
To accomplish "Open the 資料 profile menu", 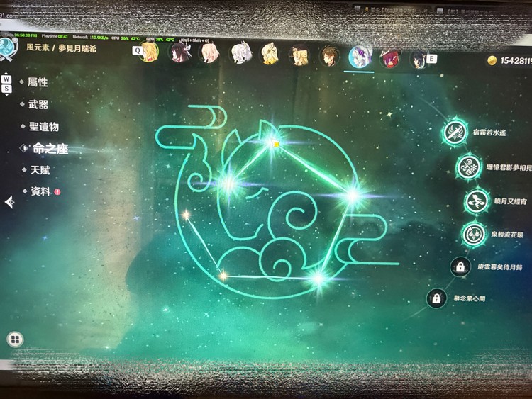I will 40,191.
